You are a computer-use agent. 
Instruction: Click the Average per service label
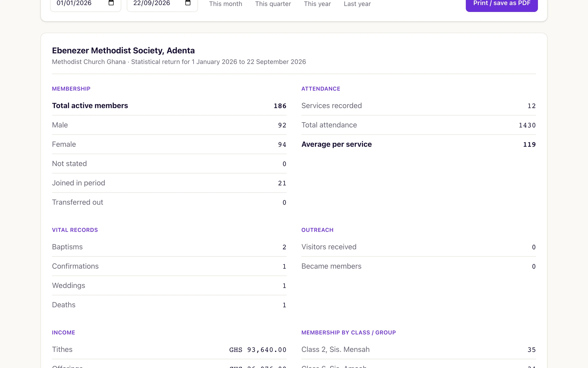point(336,144)
